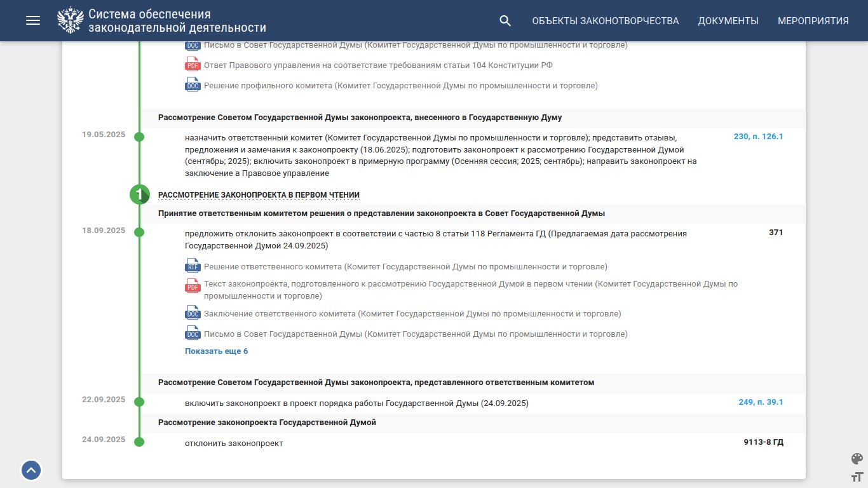Open the PDF icon for Ответ Правового управления
This screenshot has width=868, height=488.
[x=193, y=65]
